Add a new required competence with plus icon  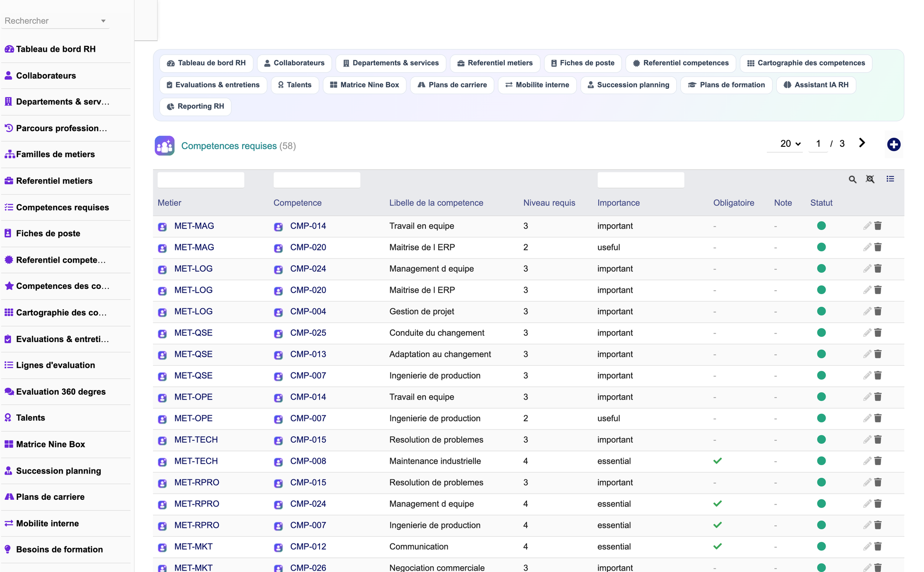(x=894, y=144)
